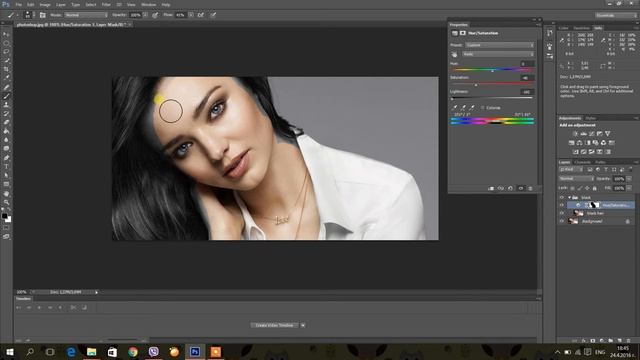This screenshot has width=640, height=360.
Task: Click Create Video Timeline button
Action: point(274,325)
